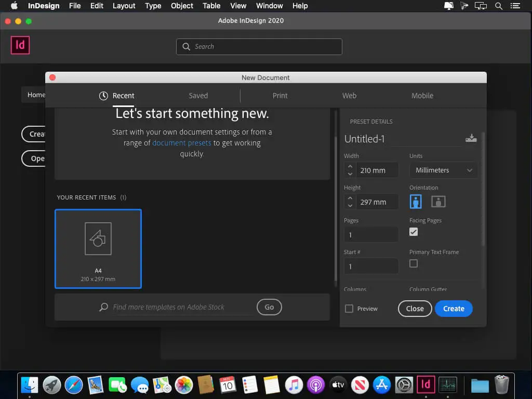Click the Spotlight search icon in the menu bar

(x=498, y=6)
